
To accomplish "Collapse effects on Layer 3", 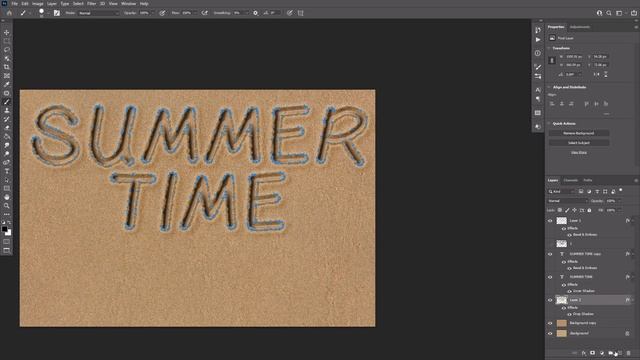I will pyautogui.click(x=633, y=221).
